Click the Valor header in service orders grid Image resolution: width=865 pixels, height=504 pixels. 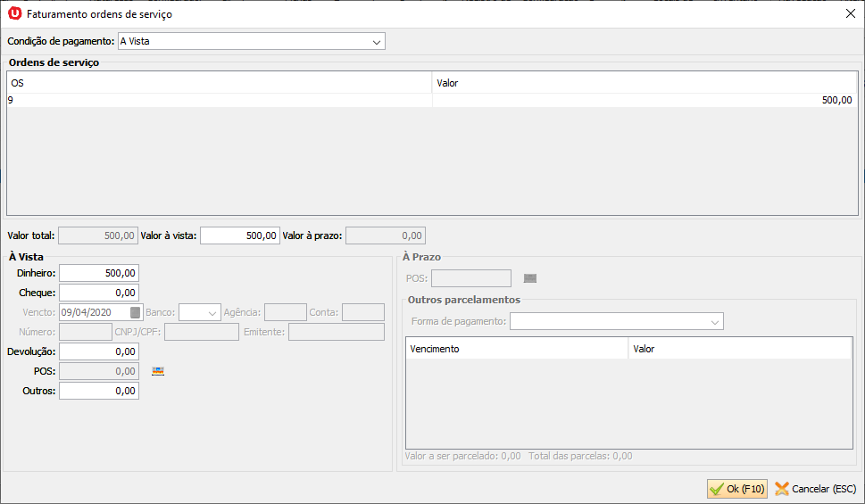tap(644, 83)
